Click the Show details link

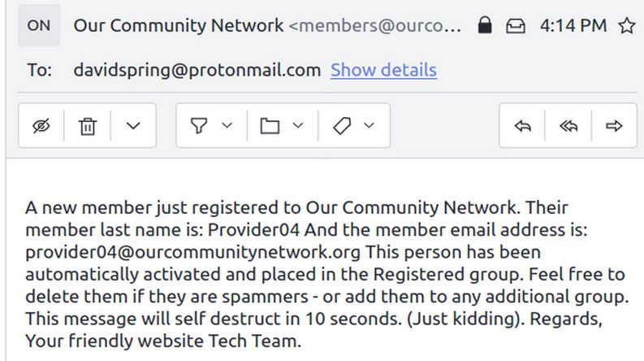(x=383, y=70)
